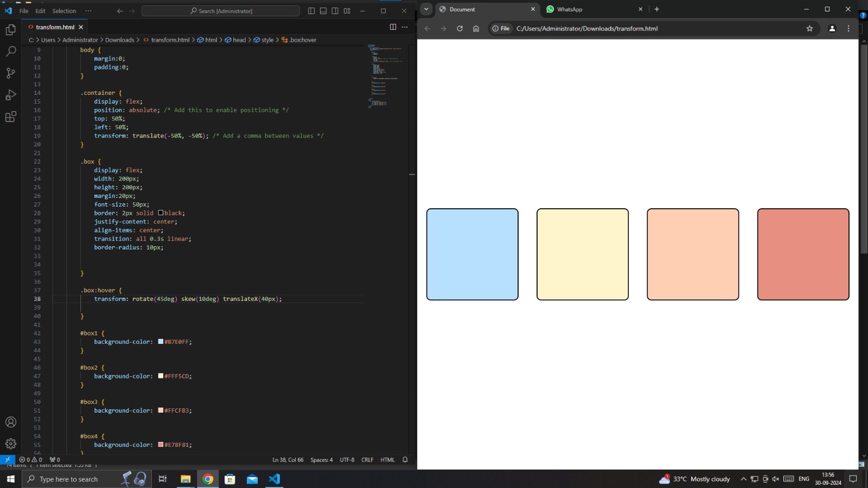Click the Downloads breadcrumb segment

coord(119,40)
